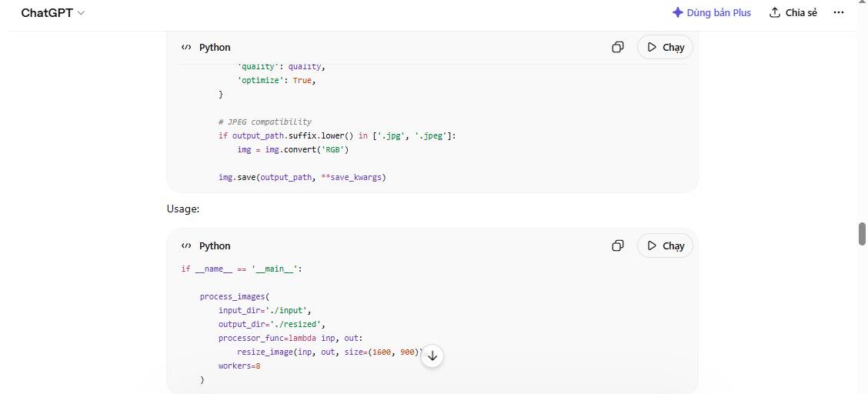Viewport: 868px width, 394px height.
Task: Open the Chia sẻ share dialog
Action: [793, 13]
